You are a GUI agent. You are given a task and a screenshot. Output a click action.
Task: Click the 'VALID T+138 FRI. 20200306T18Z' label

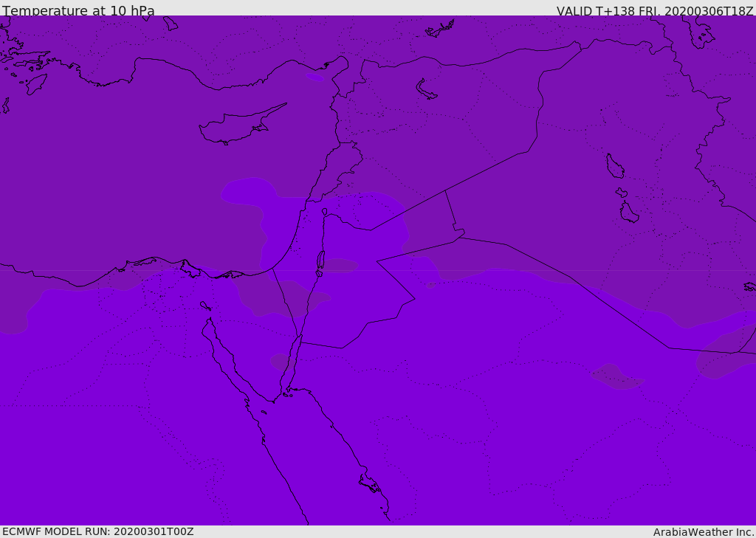pyautogui.click(x=655, y=10)
